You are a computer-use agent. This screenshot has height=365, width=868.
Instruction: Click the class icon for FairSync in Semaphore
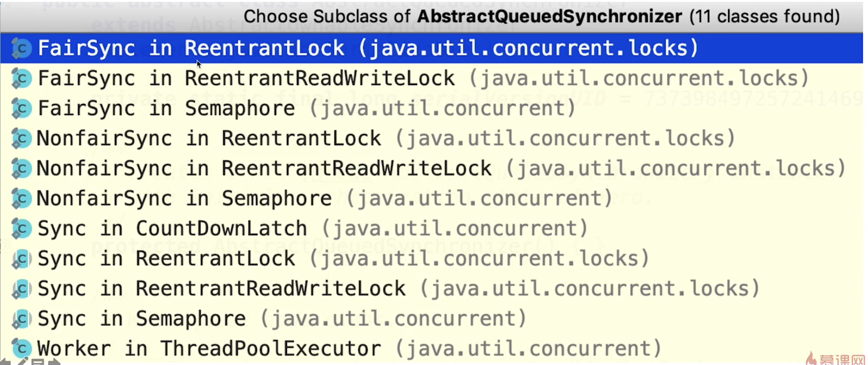(x=21, y=108)
